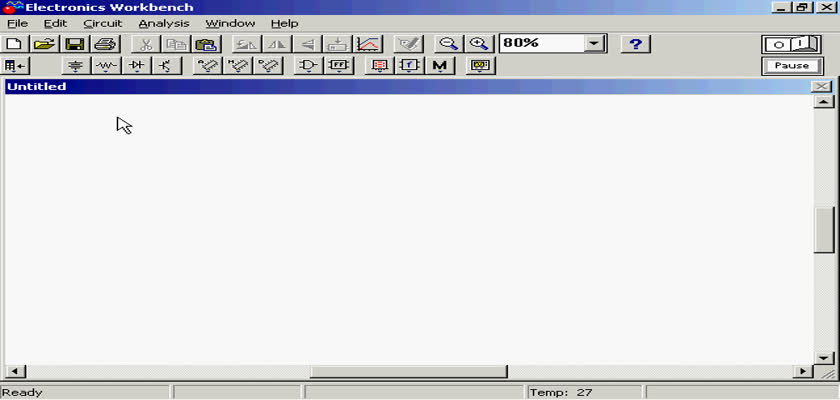840x400 pixels.
Task: Expand the 80% zoom dropdown arrow
Action: tap(594, 44)
